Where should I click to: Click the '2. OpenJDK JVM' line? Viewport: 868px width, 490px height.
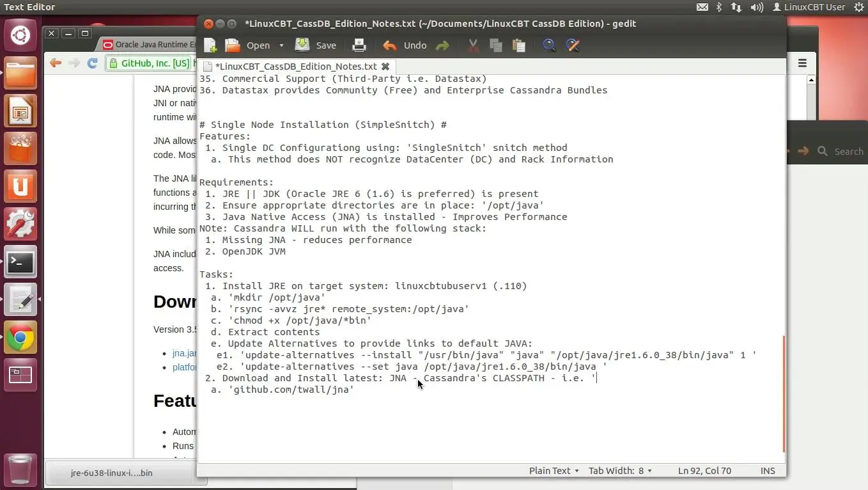pyautogui.click(x=245, y=251)
